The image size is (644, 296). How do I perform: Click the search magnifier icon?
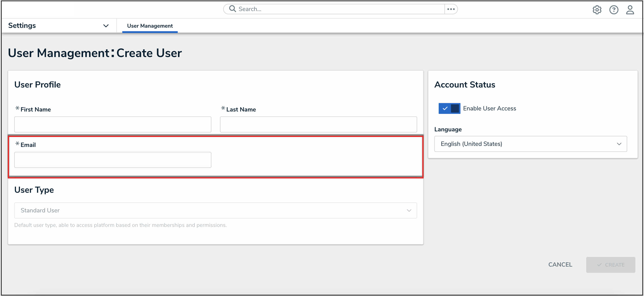[x=232, y=9]
